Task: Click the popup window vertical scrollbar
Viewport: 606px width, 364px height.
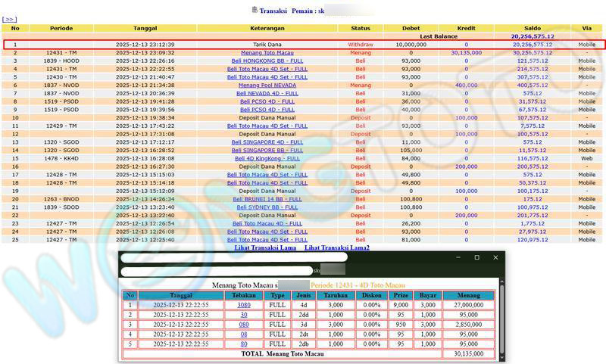Action: [x=501, y=318]
